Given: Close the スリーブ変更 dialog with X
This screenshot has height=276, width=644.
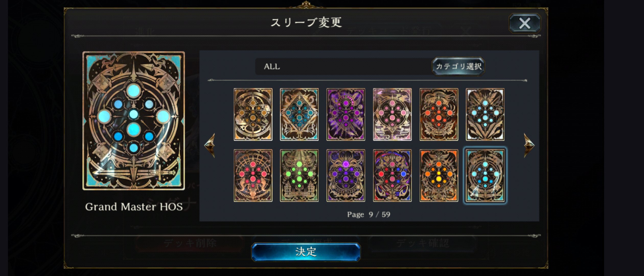Looking at the screenshot, I should (525, 23).
